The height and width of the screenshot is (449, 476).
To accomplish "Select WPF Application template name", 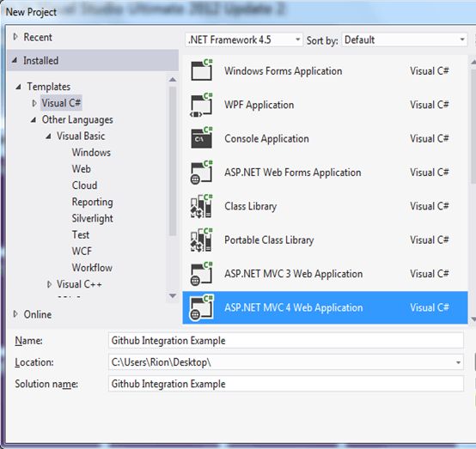I will tap(259, 105).
